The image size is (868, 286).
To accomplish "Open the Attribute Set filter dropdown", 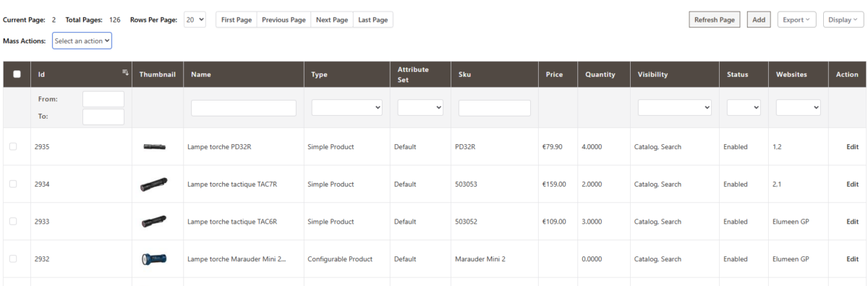I will 420,108.
